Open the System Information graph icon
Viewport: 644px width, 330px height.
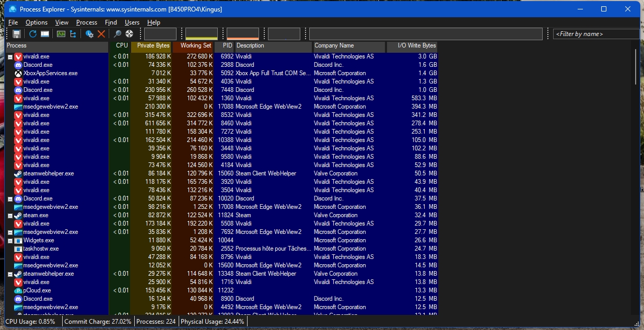click(61, 34)
